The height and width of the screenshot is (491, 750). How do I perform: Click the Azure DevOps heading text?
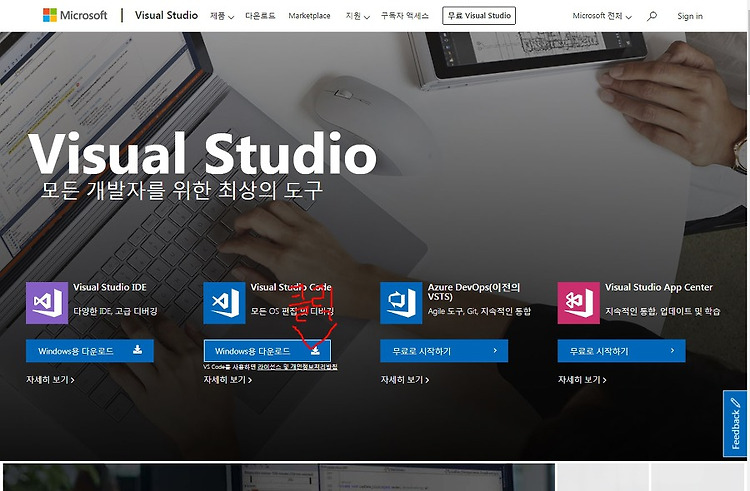[474, 292]
